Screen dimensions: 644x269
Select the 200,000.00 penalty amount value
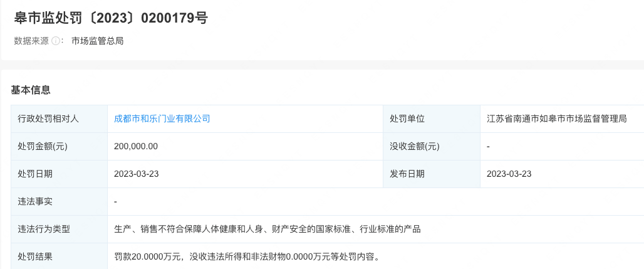[136, 146]
